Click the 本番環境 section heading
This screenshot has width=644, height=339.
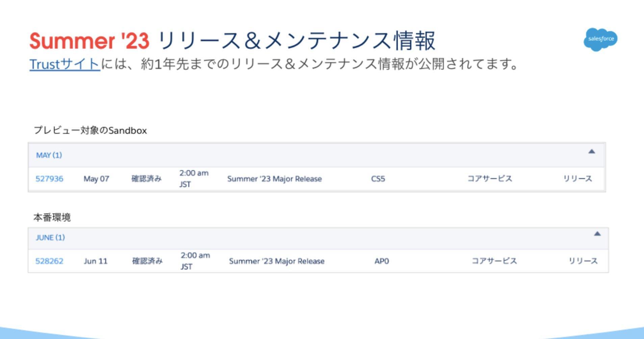pos(52,217)
